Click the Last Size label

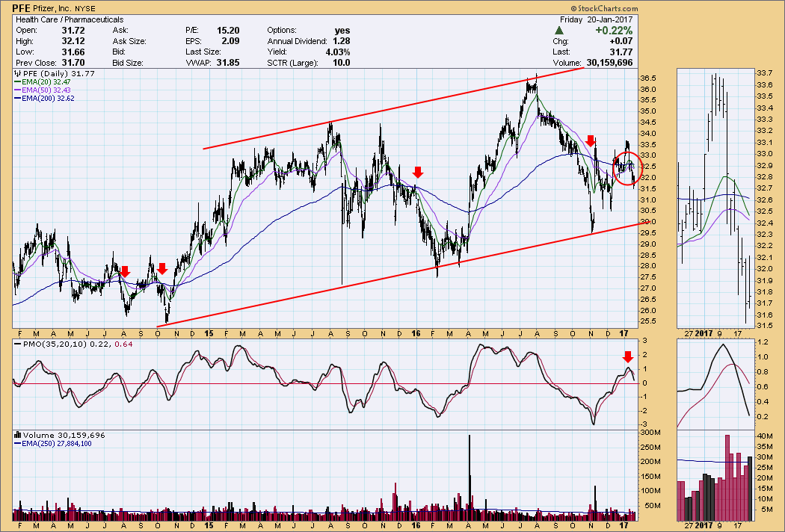click(203, 52)
